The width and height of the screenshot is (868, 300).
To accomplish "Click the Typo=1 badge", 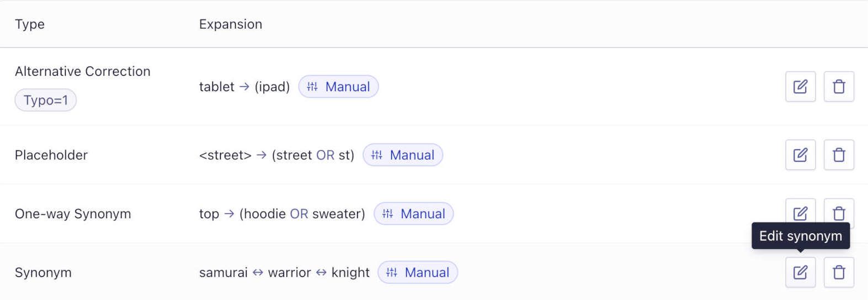I will click(x=45, y=101).
